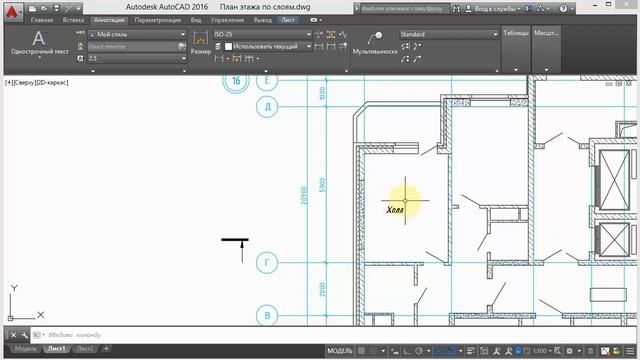Toggle lineweight display in status bar

click(471, 351)
